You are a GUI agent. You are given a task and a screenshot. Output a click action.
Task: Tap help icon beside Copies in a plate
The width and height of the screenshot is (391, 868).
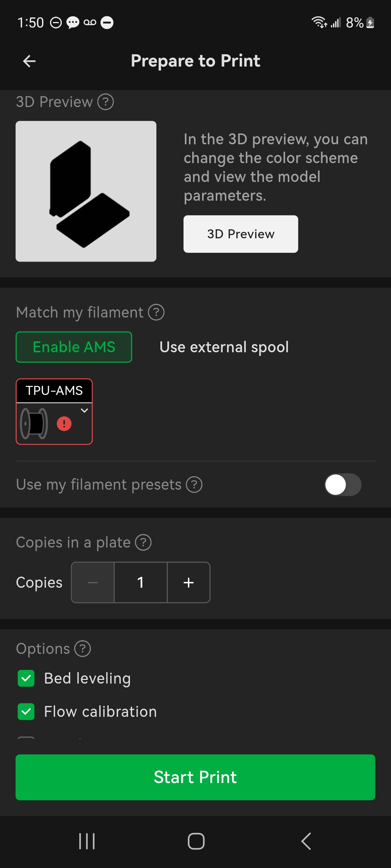tap(143, 542)
